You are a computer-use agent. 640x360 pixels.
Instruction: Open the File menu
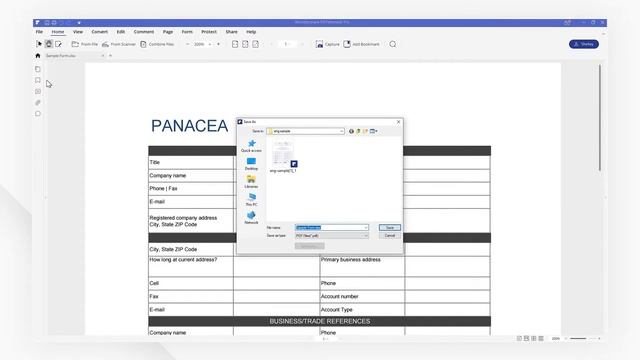pos(39,32)
